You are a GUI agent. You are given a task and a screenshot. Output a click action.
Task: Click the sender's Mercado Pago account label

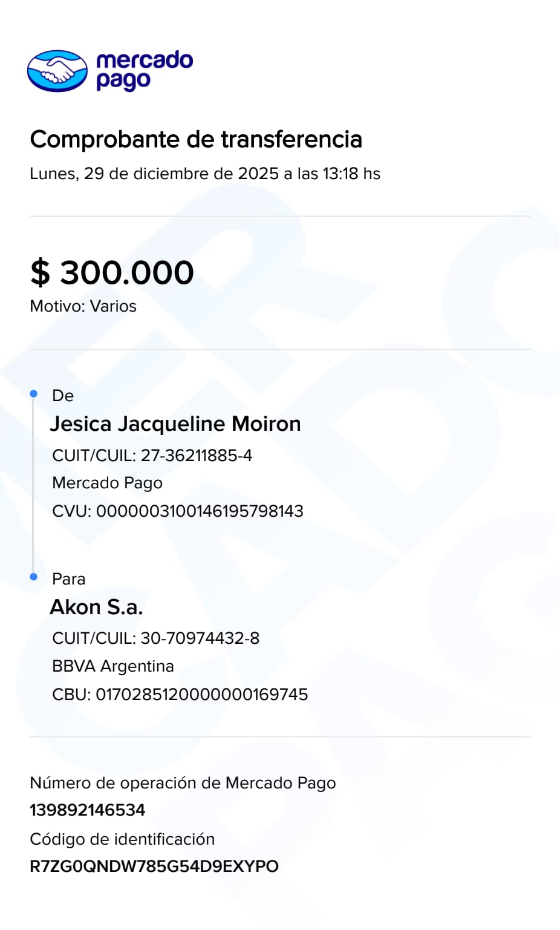click(x=107, y=483)
